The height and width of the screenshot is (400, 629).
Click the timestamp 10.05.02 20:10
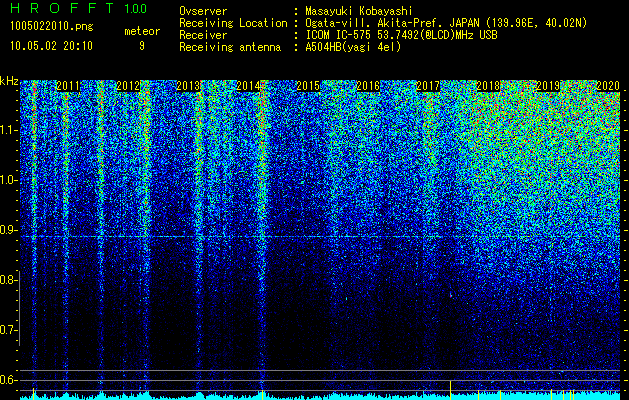[x=51, y=46]
